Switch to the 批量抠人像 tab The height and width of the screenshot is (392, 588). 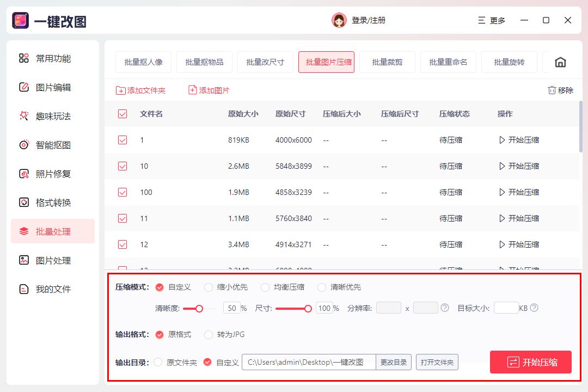coord(143,62)
